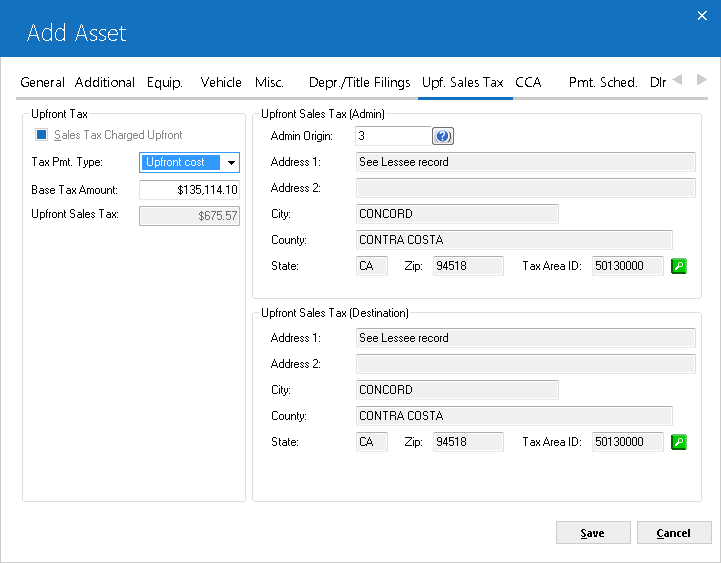This screenshot has height=563, width=721.
Task: Click the Upfront Sales Tax amount field
Action: click(x=189, y=216)
